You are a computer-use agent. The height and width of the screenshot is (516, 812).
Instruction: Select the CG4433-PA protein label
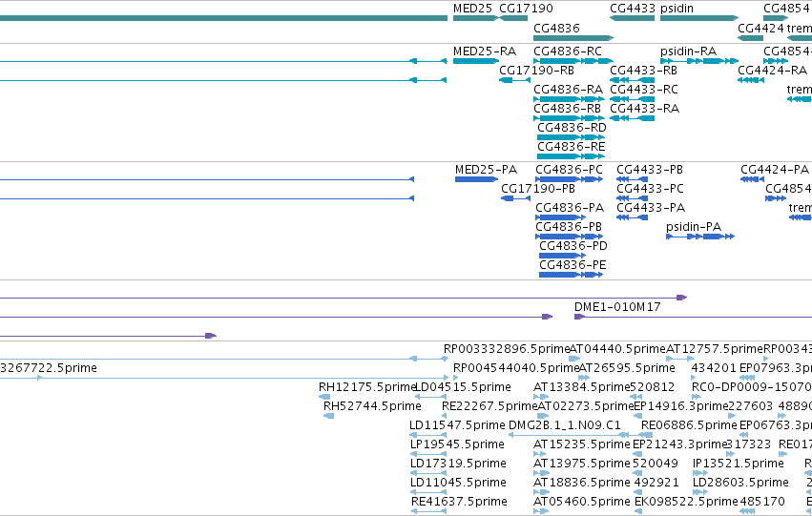pos(651,208)
